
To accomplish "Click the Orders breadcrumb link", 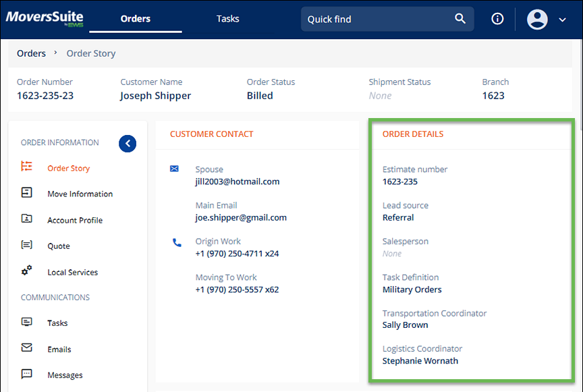I will [x=31, y=53].
